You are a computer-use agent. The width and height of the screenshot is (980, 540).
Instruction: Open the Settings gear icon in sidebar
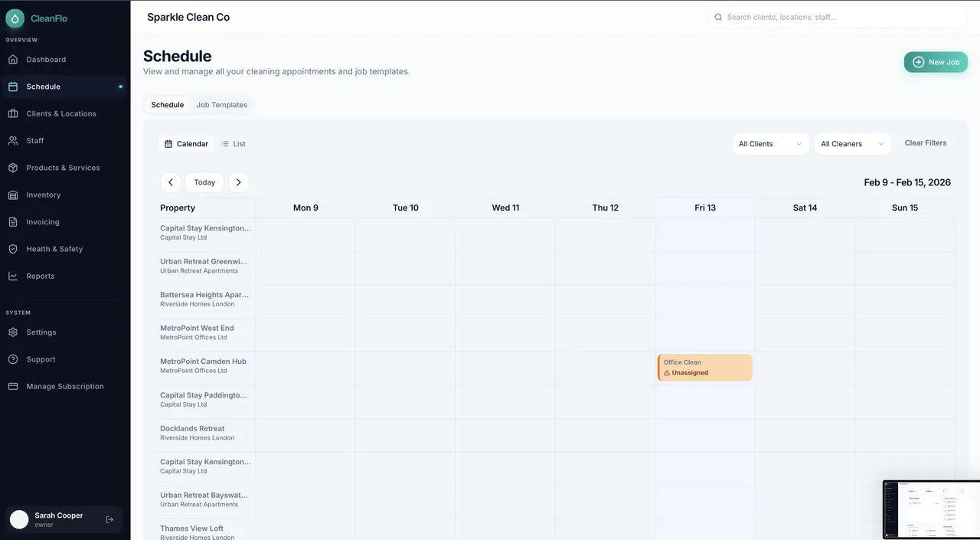[13, 332]
